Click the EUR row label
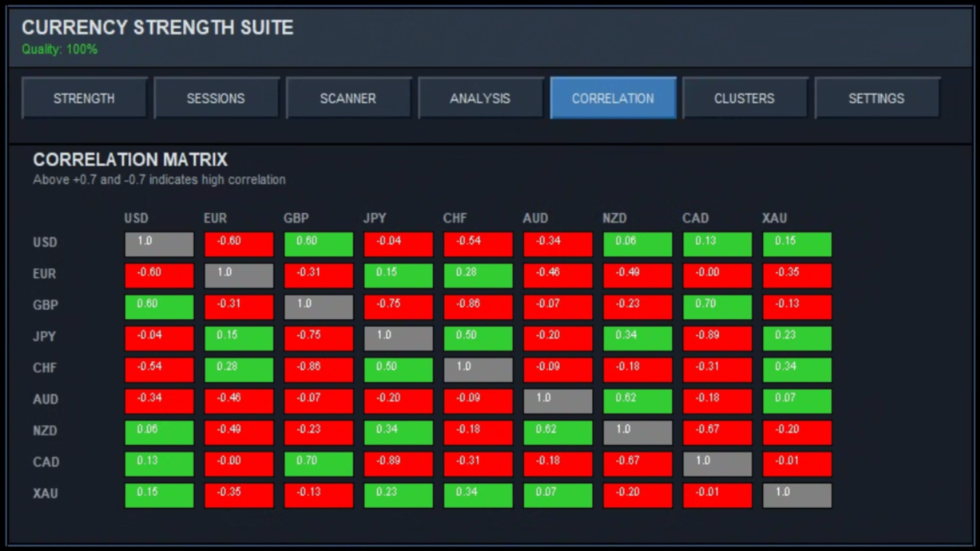Screen dimensions: 980x551 coord(44,274)
